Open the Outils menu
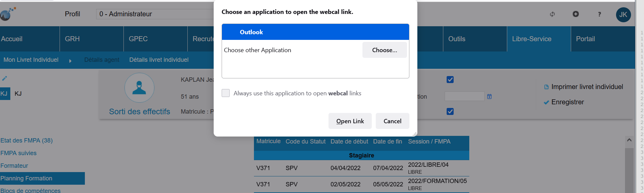644x193 pixels. tap(457, 39)
